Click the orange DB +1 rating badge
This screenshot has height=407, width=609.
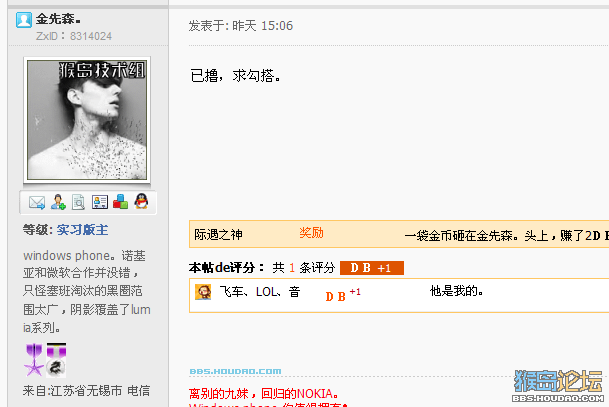(x=372, y=268)
